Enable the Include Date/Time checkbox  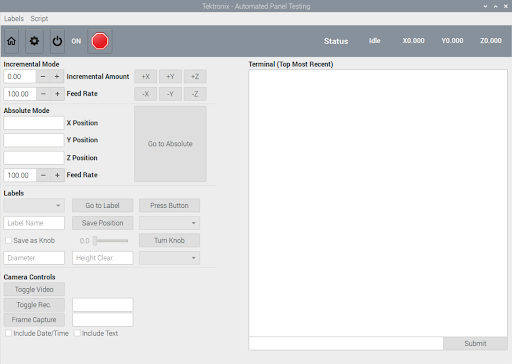tap(9, 333)
